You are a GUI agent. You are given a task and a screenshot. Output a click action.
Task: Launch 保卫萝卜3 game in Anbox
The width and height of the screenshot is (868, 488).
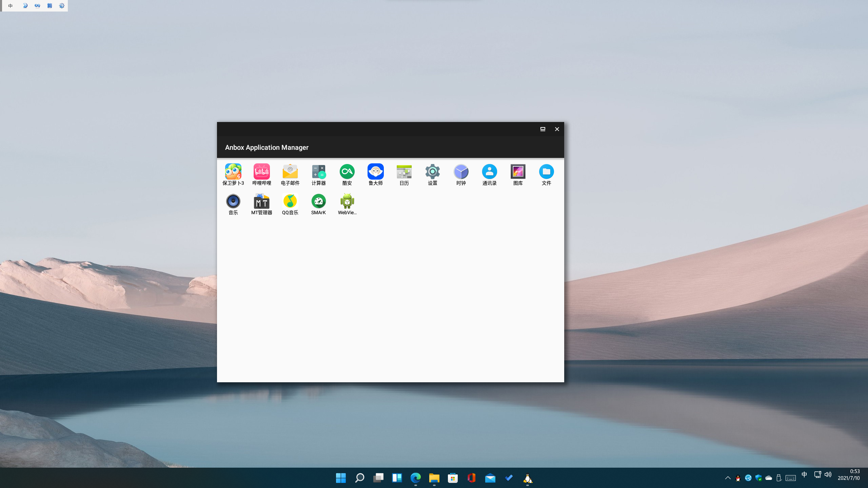click(x=233, y=172)
